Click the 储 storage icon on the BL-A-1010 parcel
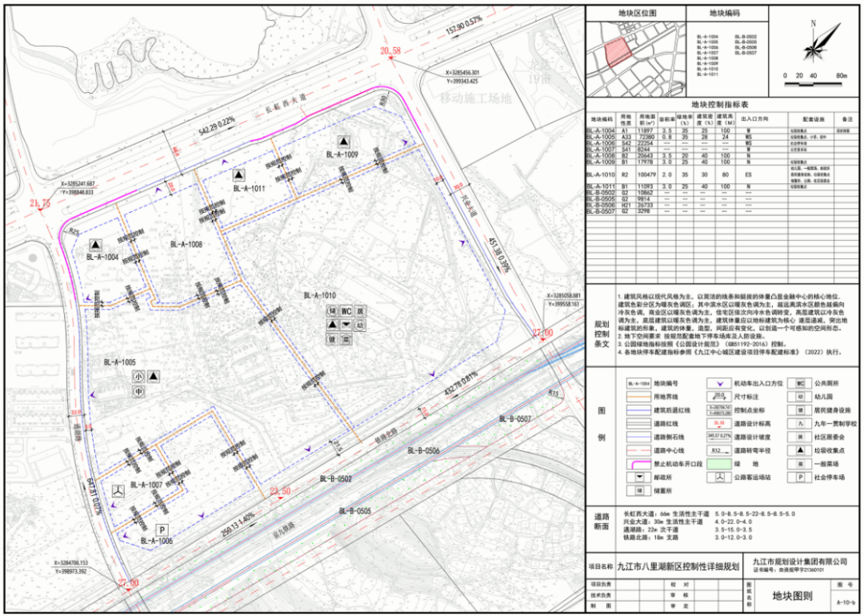 point(331,310)
